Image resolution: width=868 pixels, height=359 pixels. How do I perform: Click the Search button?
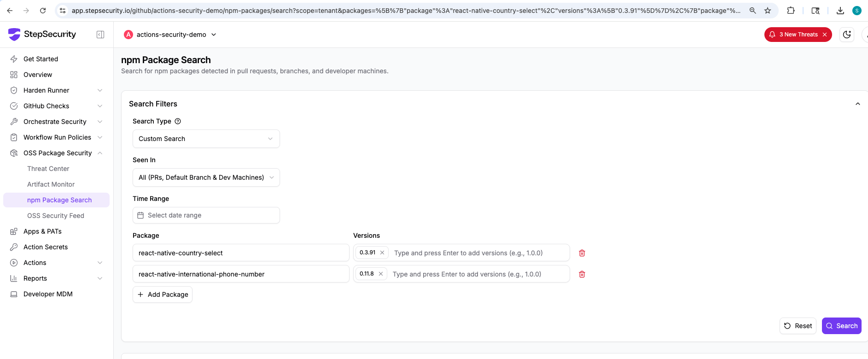[841, 326]
